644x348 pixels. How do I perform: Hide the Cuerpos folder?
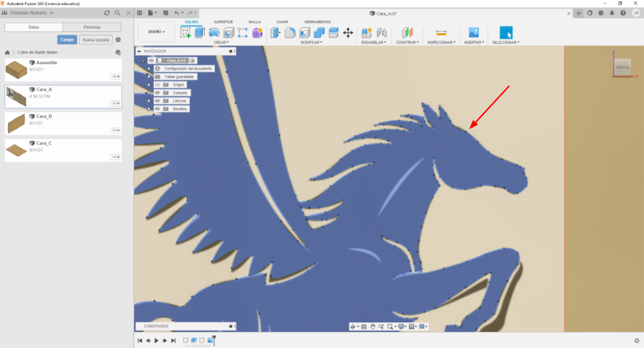[158, 93]
